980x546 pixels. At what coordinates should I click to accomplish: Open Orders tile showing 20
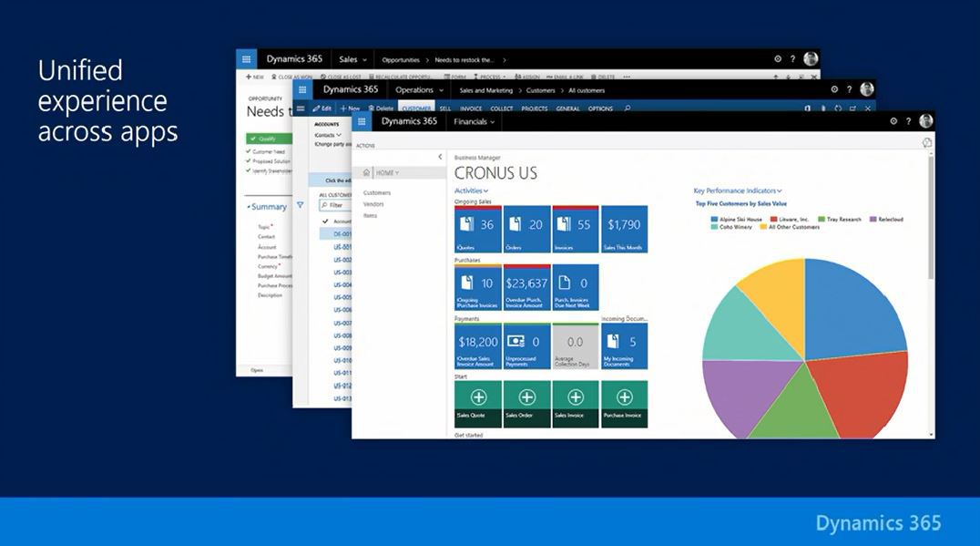526,229
